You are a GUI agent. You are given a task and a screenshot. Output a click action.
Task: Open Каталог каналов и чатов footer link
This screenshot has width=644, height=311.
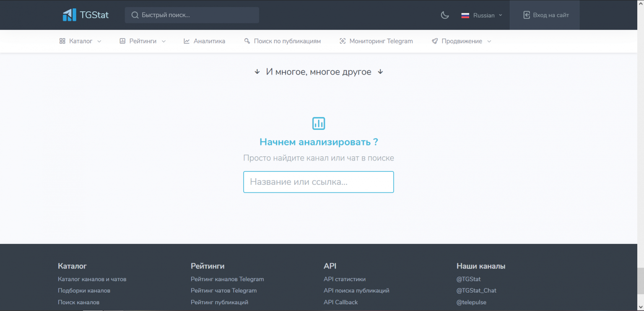click(x=92, y=279)
